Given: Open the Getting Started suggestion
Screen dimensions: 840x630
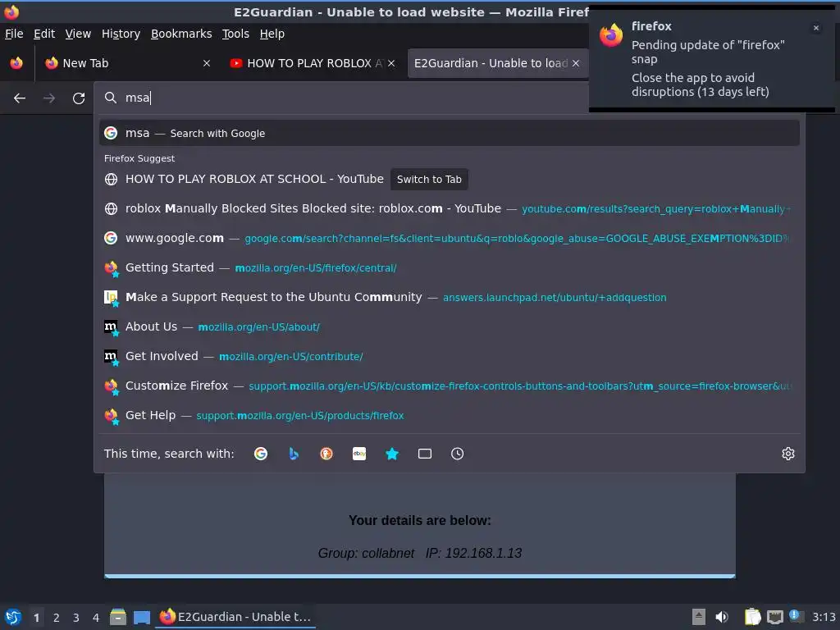Looking at the screenshot, I should pos(450,267).
